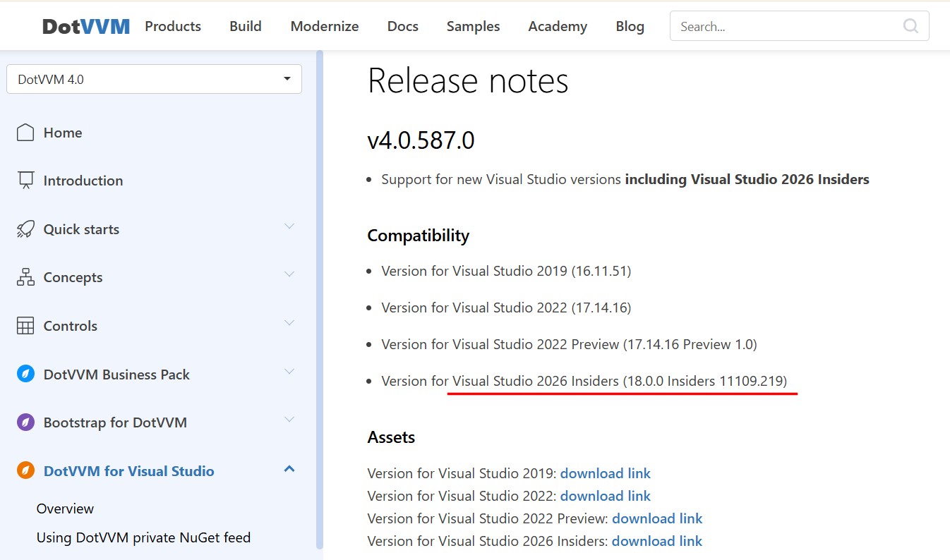Click the search magnifier icon
This screenshot has height=560, width=950.
[910, 26]
